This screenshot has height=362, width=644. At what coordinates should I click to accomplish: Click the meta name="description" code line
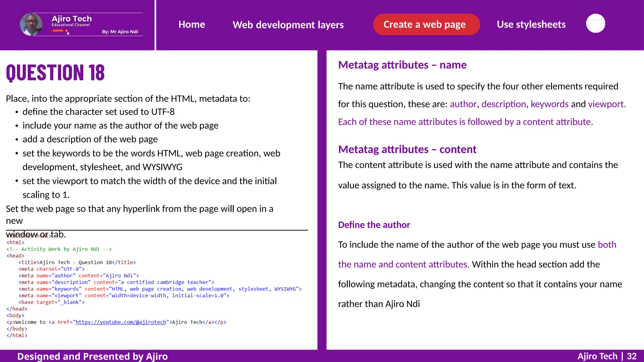116,282
